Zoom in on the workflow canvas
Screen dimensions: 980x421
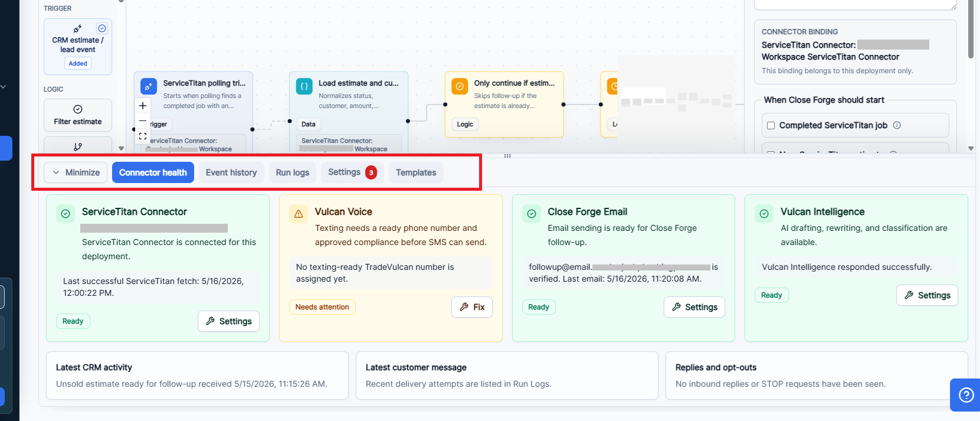tap(143, 106)
